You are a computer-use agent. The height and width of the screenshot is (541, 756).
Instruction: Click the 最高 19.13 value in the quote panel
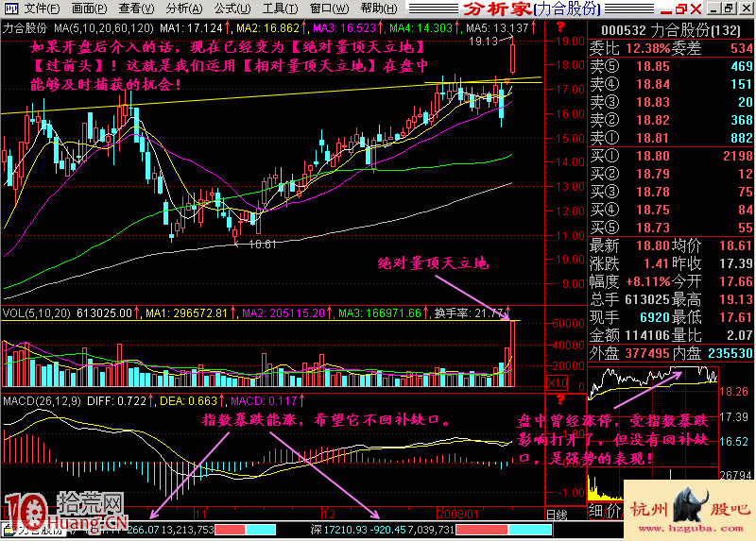(736, 299)
